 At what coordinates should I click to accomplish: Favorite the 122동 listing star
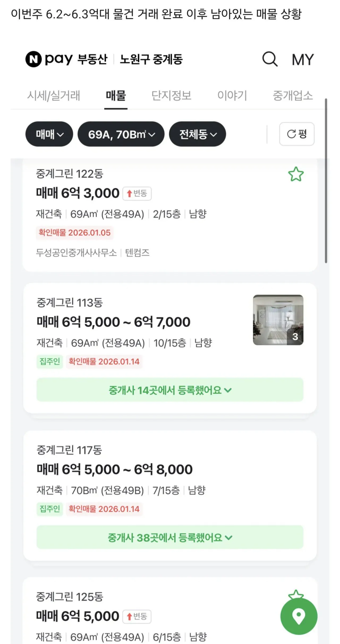coord(296,174)
